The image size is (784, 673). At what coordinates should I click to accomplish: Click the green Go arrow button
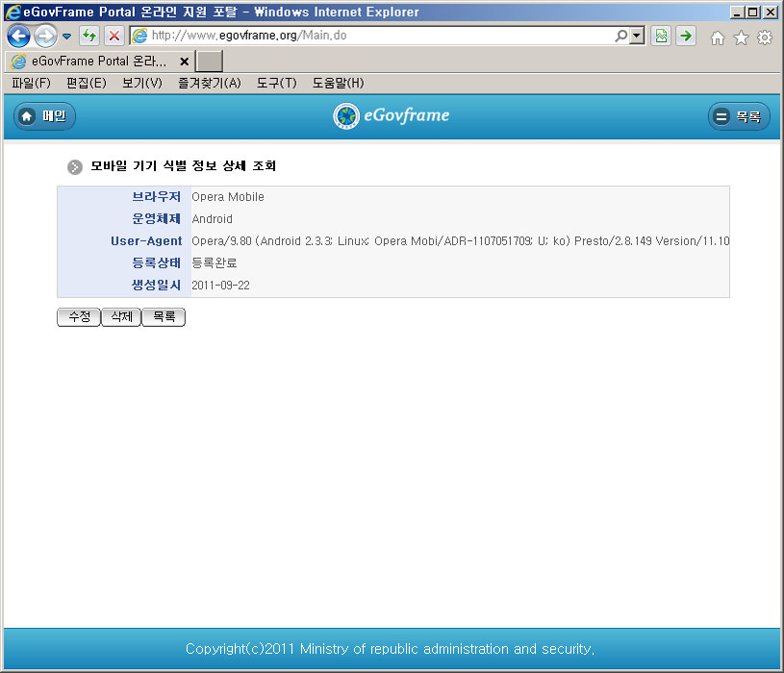coord(686,37)
